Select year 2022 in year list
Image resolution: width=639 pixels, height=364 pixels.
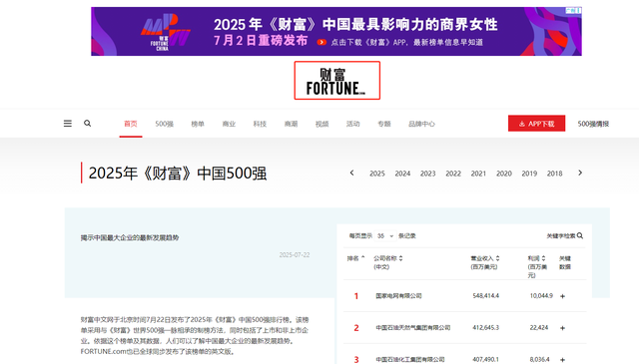coord(453,174)
